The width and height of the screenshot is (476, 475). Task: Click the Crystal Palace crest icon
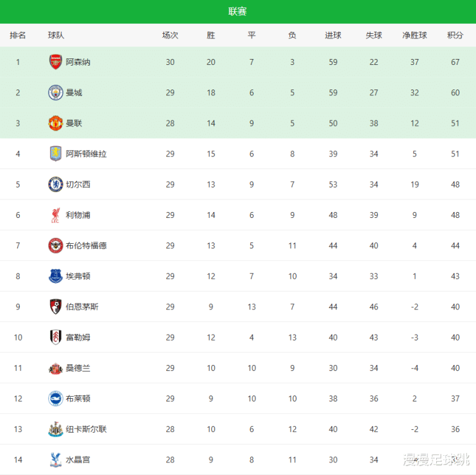pyautogui.click(x=56, y=459)
